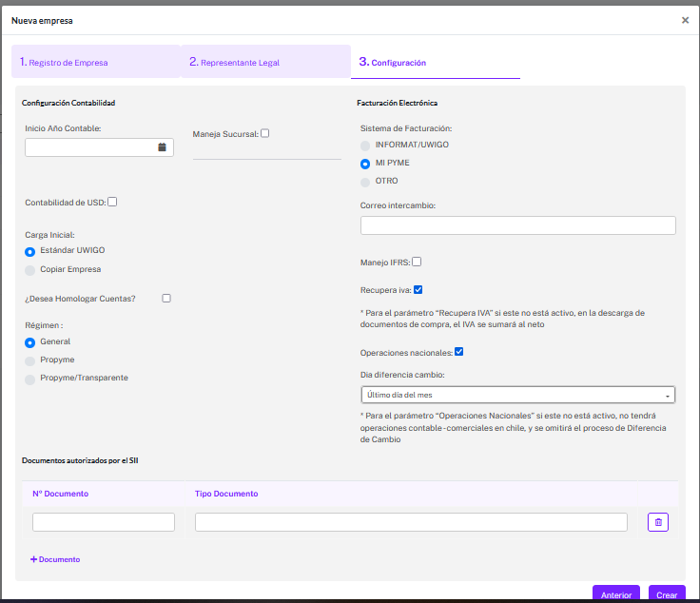Image resolution: width=700 pixels, height=603 pixels.
Task: Disable the Operaciones nacionales checkbox
Action: (458, 352)
